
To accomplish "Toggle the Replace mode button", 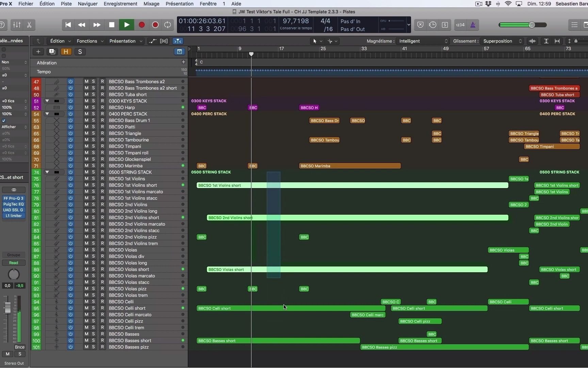I will (420, 25).
